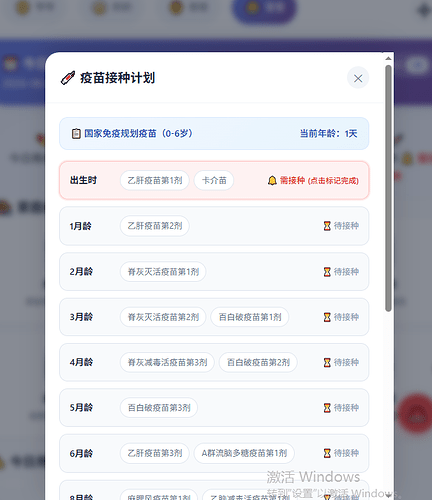
Task: Click the 1月龄 age label
Action: [80, 226]
